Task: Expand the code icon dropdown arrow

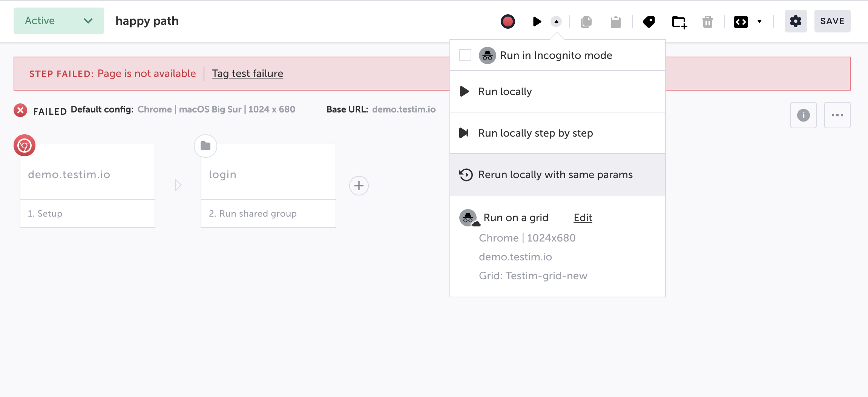Action: pyautogui.click(x=759, y=22)
